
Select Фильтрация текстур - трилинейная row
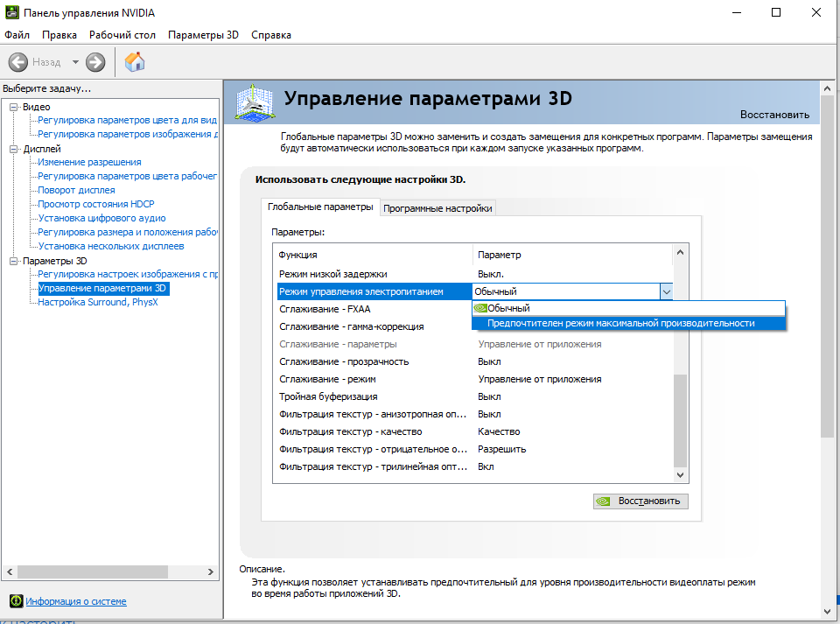pos(474,466)
